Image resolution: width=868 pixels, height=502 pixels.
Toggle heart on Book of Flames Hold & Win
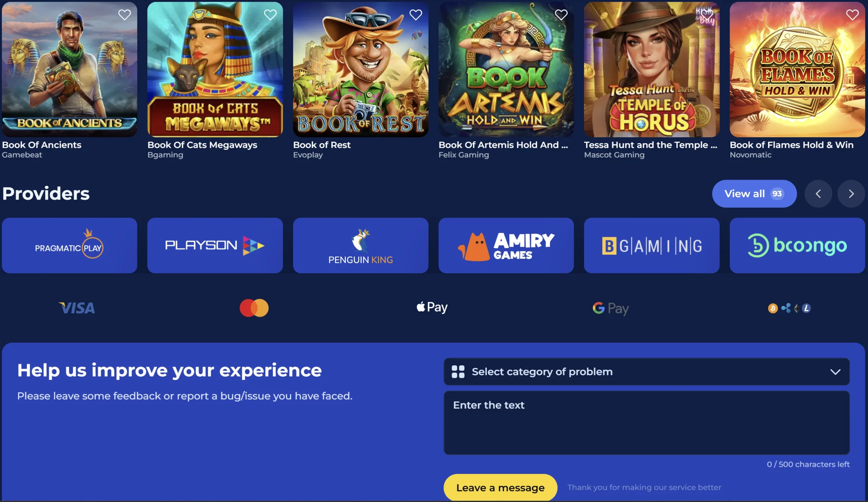tap(852, 15)
